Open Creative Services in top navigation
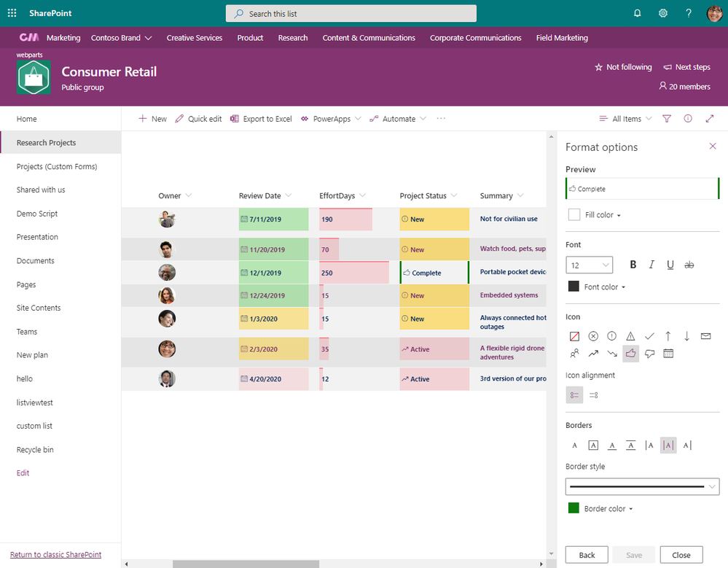The image size is (728, 568). click(x=194, y=38)
